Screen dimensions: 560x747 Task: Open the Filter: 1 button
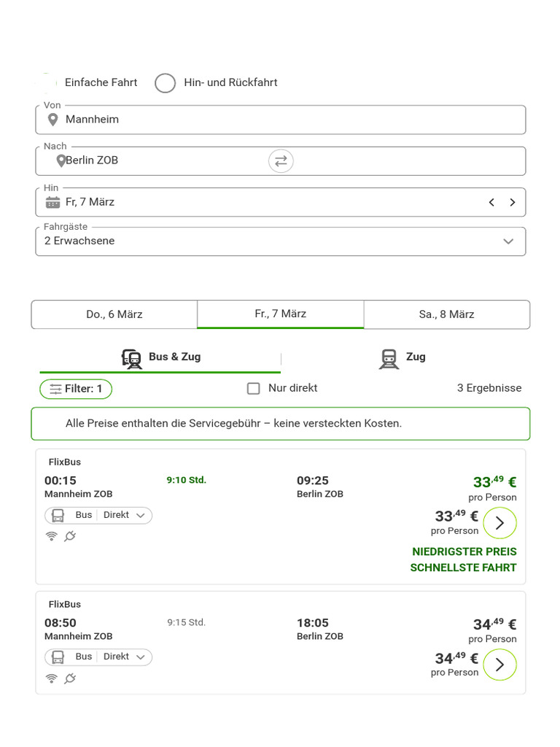[76, 390]
